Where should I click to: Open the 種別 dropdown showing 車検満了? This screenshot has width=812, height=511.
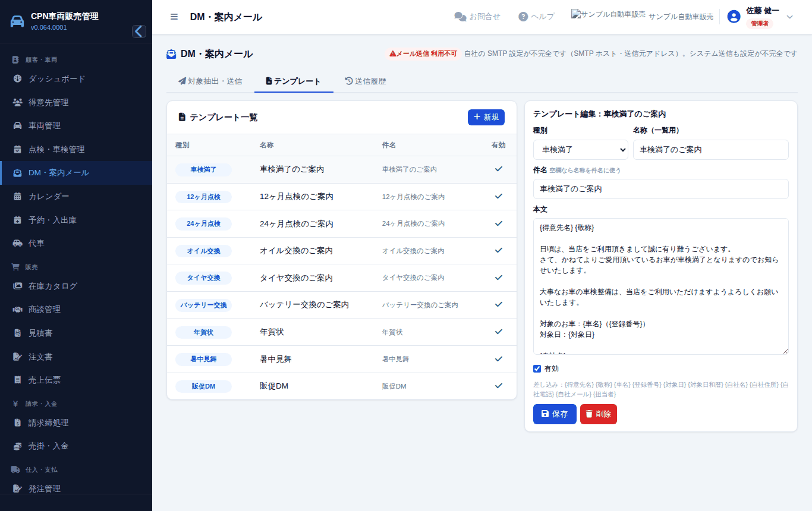[581, 150]
